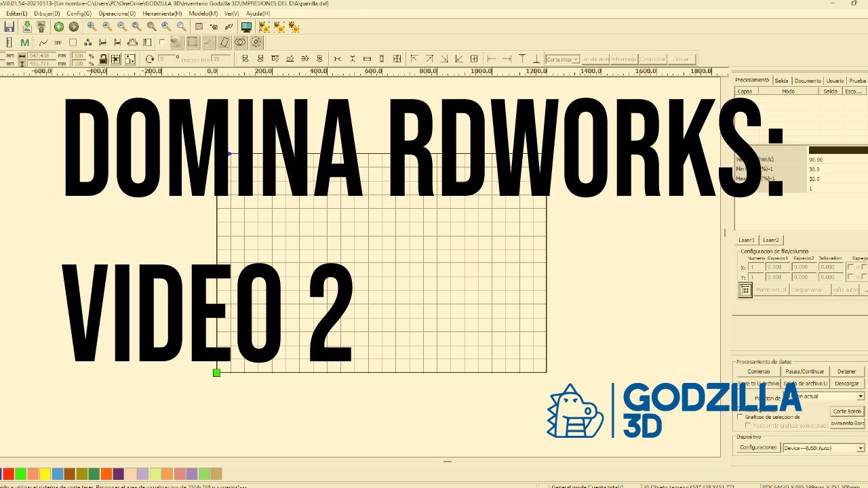Click the Import file icon
This screenshot has width=868, height=488.
tap(27, 26)
